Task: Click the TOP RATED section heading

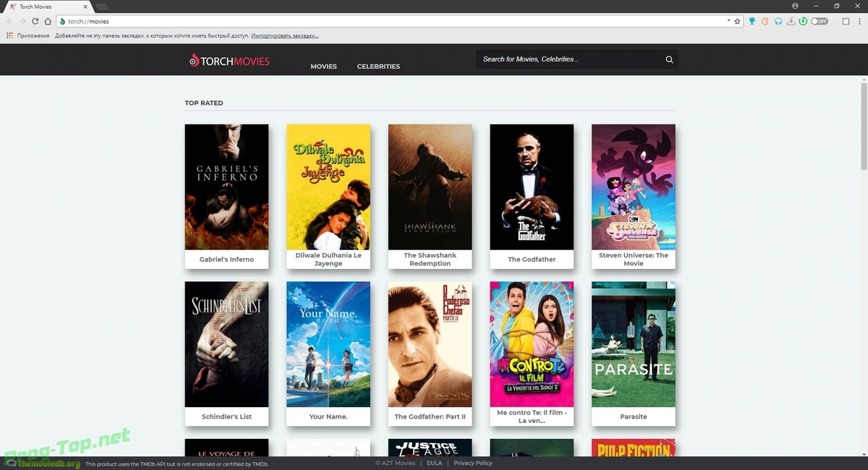Action: point(204,103)
